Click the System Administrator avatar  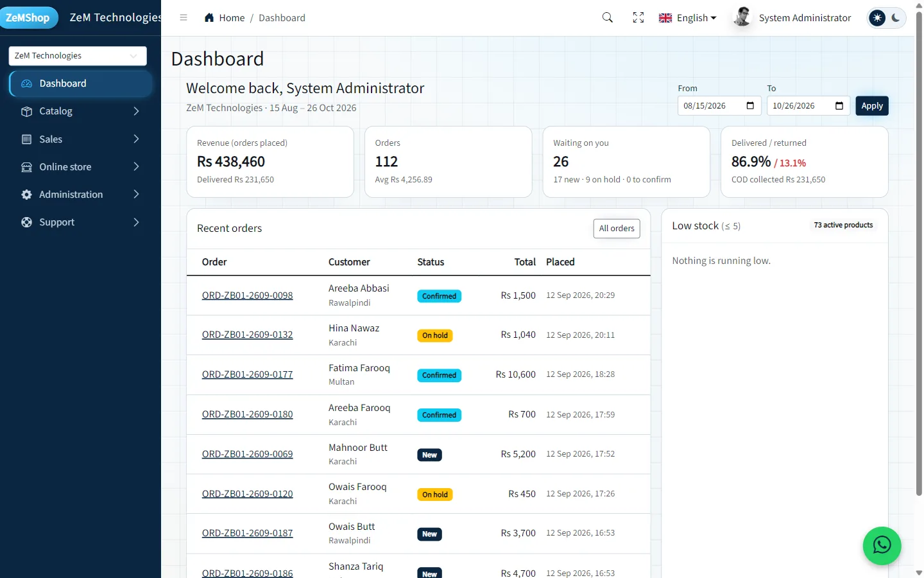click(x=742, y=17)
